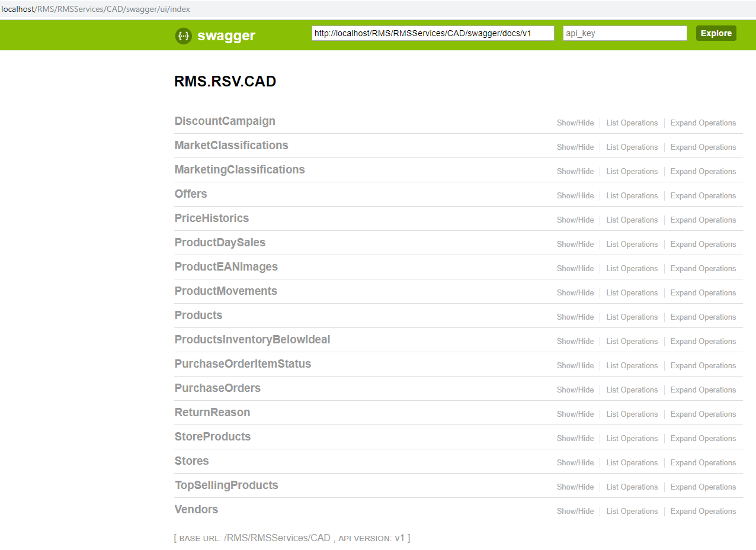Focus the api_key input field
Screen dimensions: 756x550
point(624,33)
